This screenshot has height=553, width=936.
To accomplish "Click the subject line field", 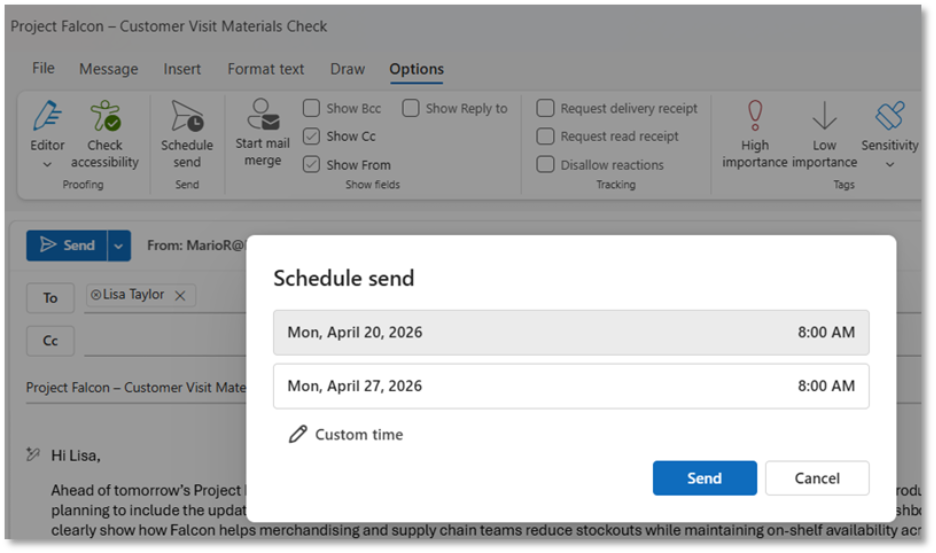I will [136, 388].
